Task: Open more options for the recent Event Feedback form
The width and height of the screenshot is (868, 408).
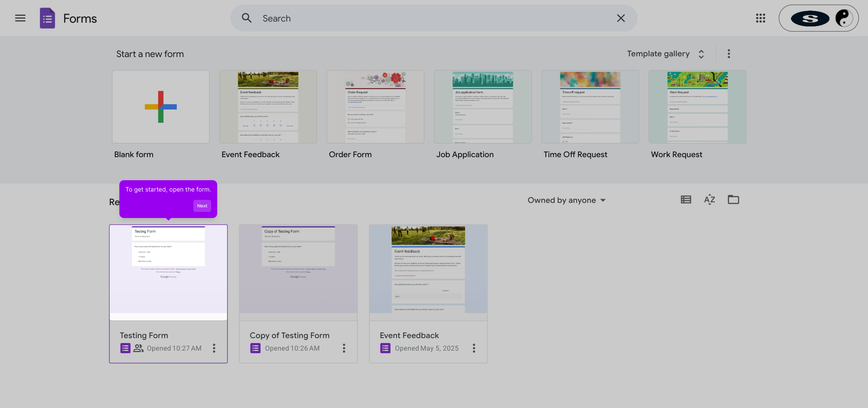Action: click(x=474, y=348)
